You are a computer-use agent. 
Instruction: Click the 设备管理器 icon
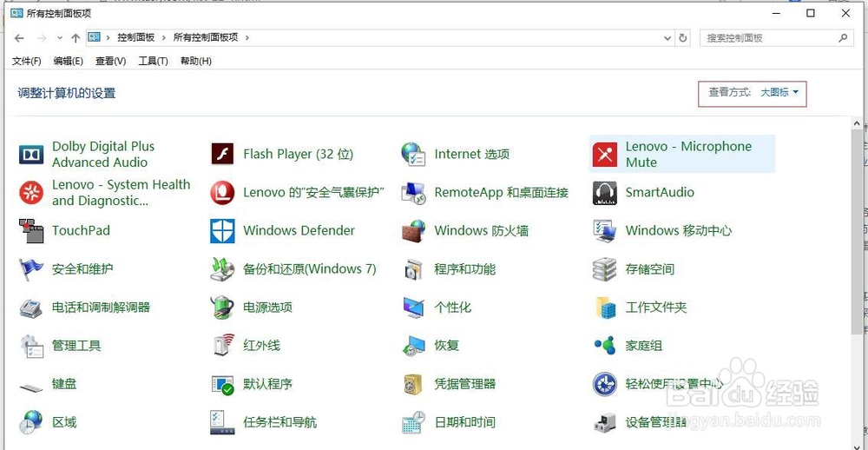tap(604, 422)
